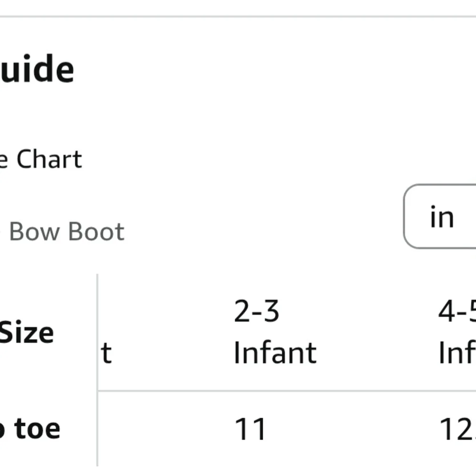Image resolution: width=476 pixels, height=476 pixels.
Task: Select the "in" unit selector
Action: 440,217
